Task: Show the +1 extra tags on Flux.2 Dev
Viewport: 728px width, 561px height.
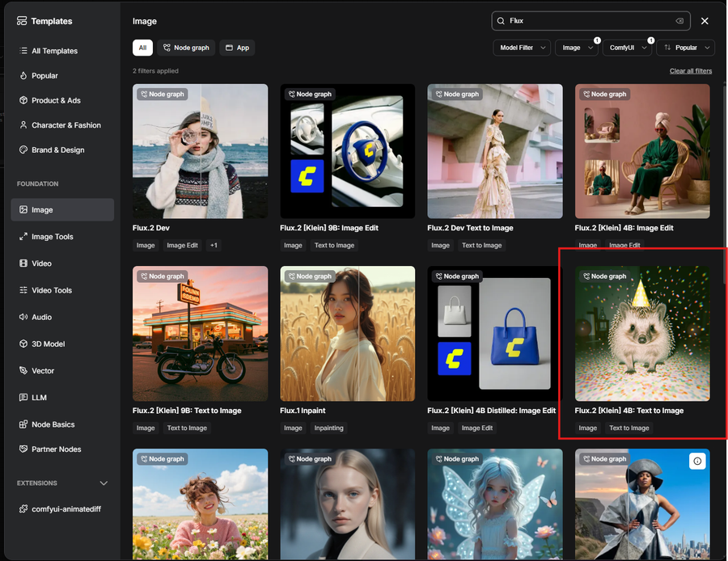Action: pyautogui.click(x=214, y=246)
